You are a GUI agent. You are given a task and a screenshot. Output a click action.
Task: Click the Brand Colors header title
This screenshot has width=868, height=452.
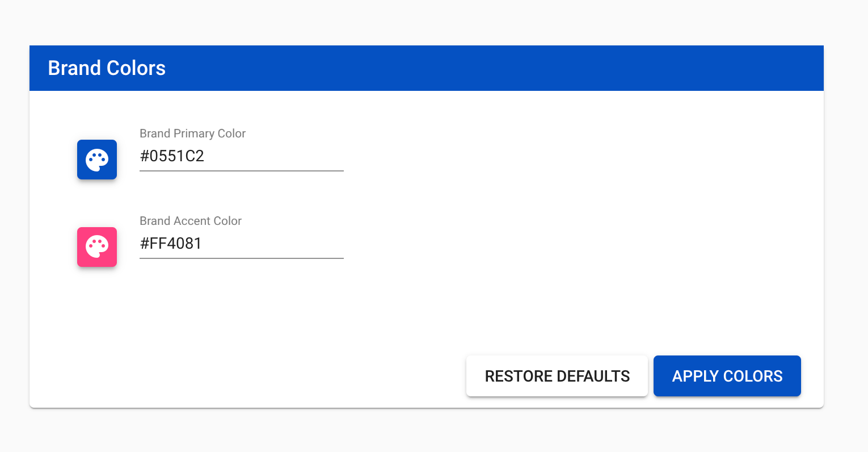click(107, 68)
